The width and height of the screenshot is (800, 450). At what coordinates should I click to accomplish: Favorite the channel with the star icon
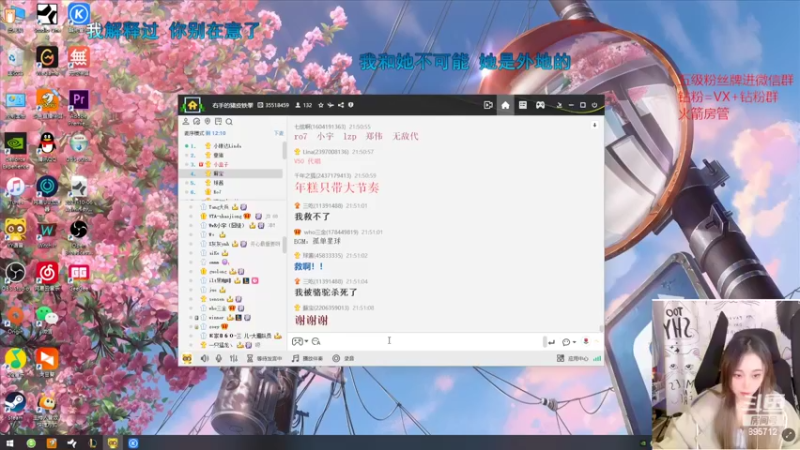[x=320, y=105]
